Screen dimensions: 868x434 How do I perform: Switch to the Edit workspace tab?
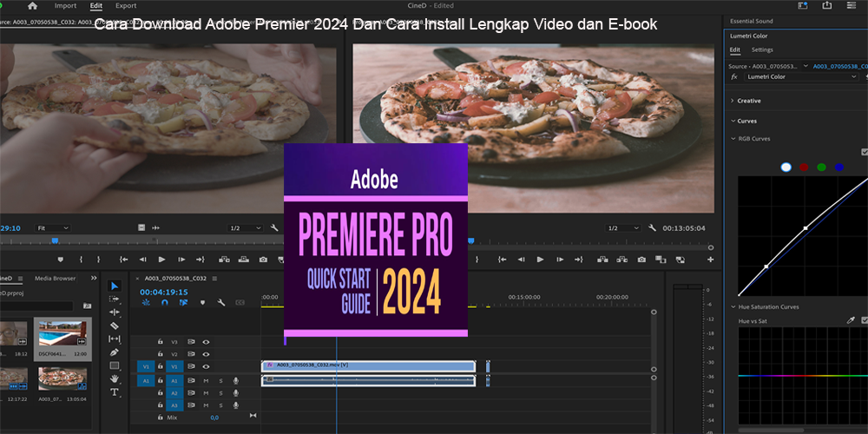click(96, 5)
